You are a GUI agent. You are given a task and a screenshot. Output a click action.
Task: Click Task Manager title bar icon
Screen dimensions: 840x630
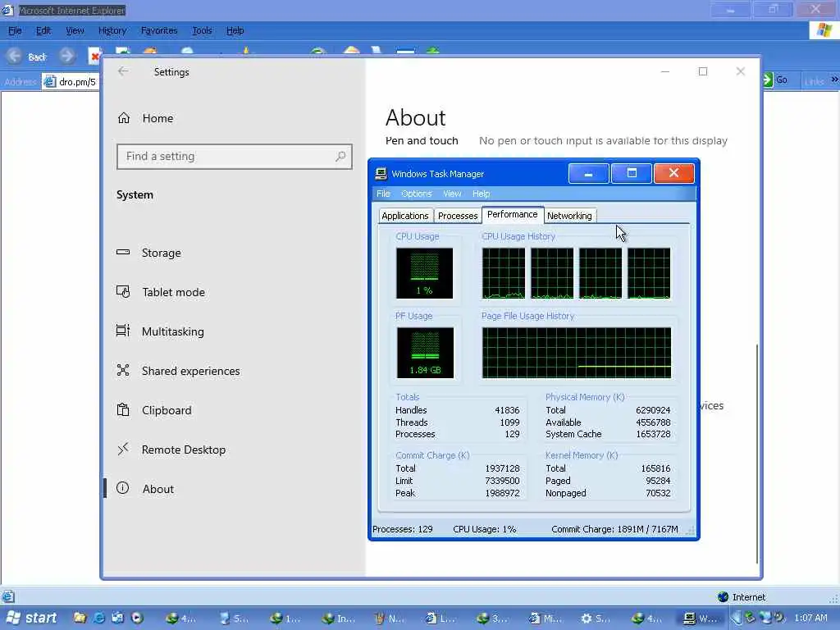tap(381, 174)
